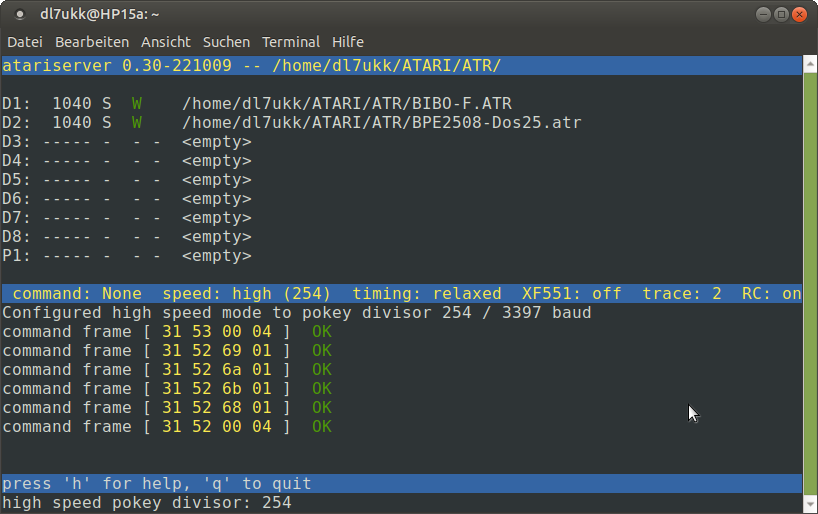Click the green W flag on D2
Screen dimensions: 818x514
[x=137, y=123]
